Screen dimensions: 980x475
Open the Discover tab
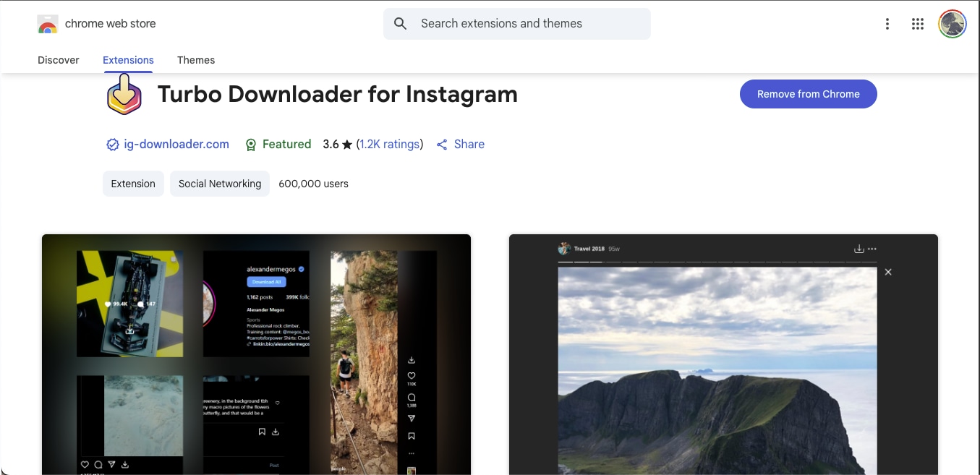pos(59,60)
